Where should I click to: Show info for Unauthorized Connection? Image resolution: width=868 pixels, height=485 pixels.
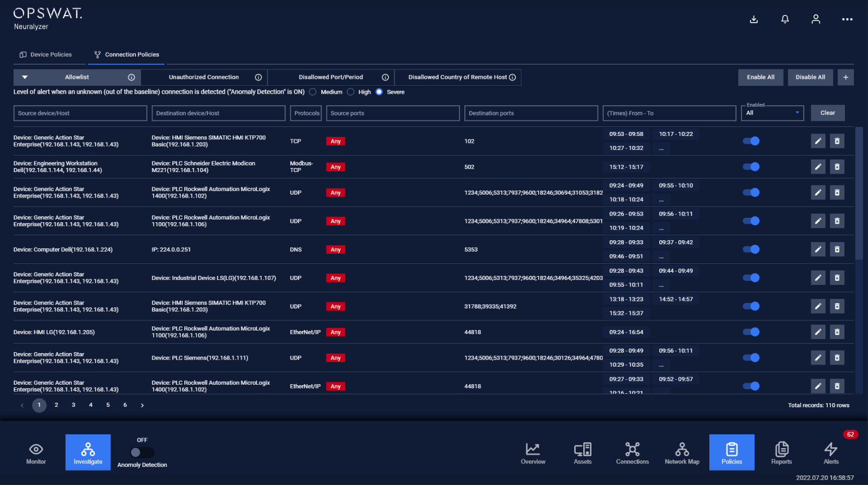click(x=259, y=77)
